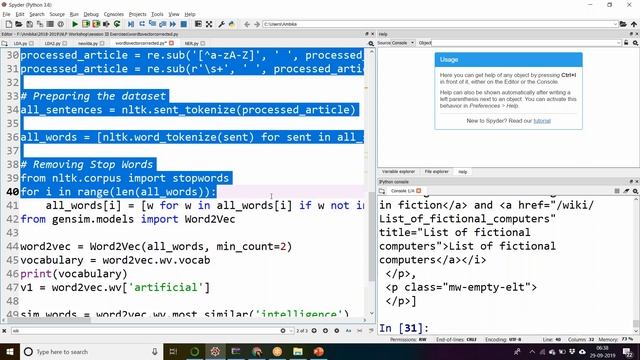
Task: Open the Projects menu
Action: 138,14
